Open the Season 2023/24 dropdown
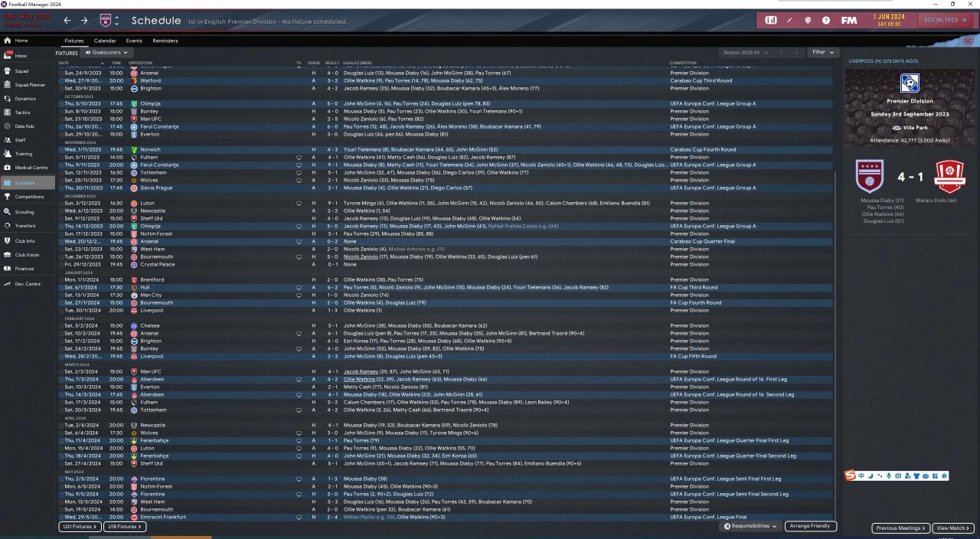Screen dimensions: 980x539 coord(745,52)
